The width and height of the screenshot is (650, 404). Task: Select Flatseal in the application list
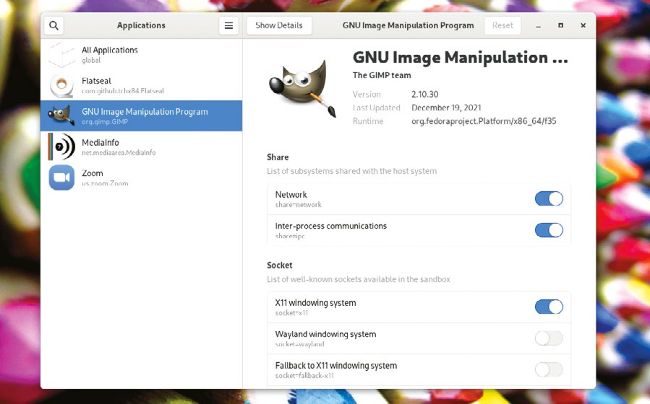141,85
